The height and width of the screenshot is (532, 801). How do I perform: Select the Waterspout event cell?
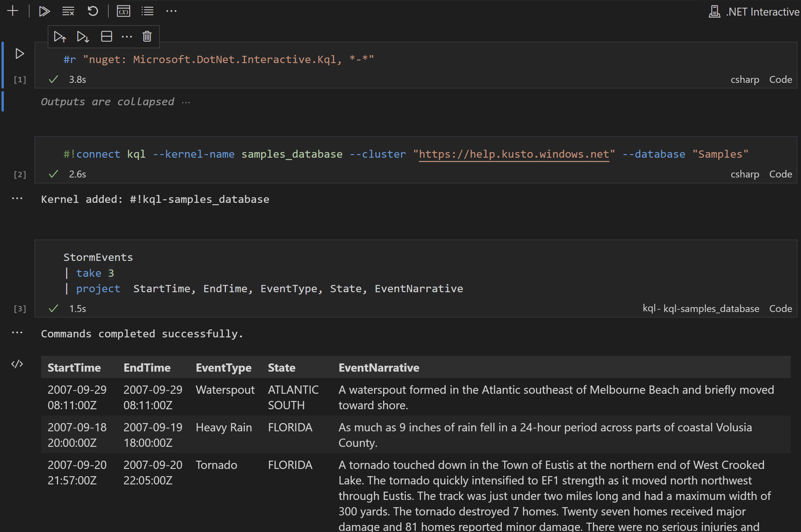[225, 390]
